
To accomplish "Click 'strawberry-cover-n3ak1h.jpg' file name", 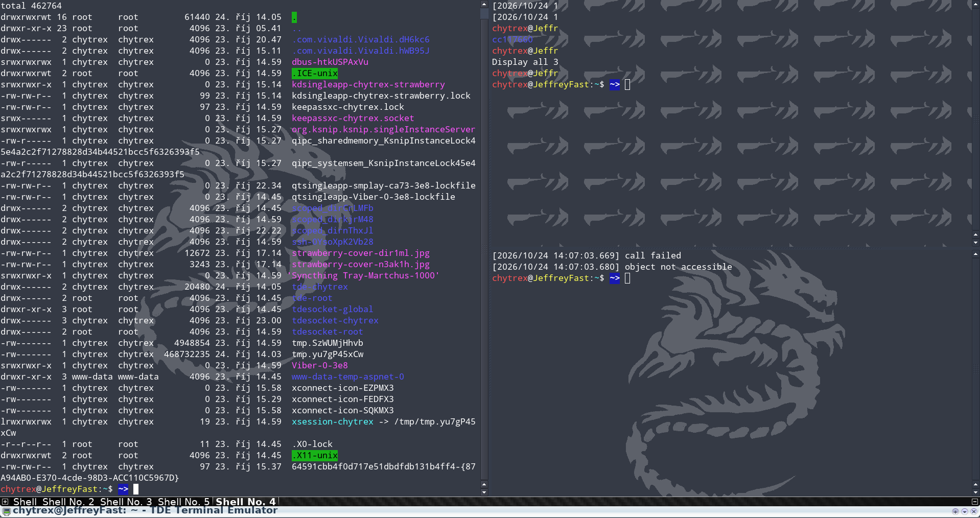I will 361,264.
